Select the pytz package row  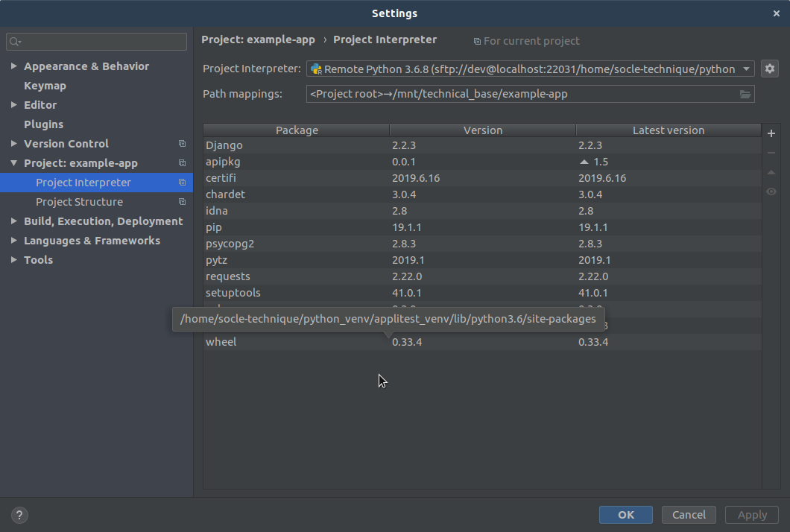482,260
